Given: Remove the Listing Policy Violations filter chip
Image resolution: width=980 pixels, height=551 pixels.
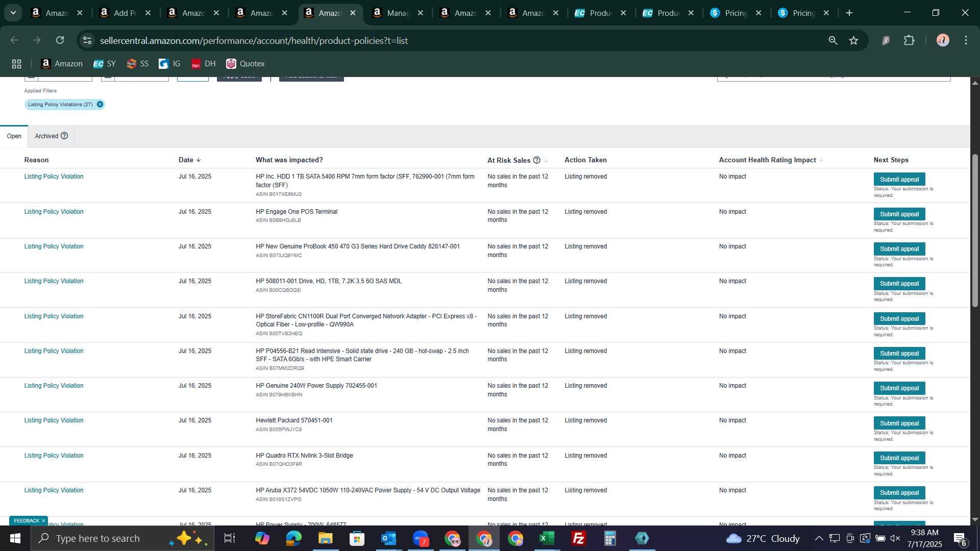Looking at the screenshot, I should [x=100, y=105].
